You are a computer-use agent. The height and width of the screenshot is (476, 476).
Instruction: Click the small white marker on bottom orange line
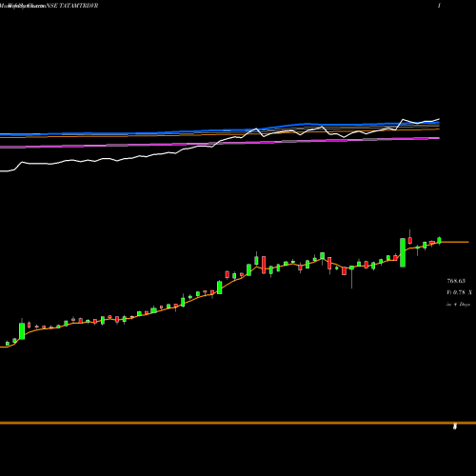tap(455, 426)
